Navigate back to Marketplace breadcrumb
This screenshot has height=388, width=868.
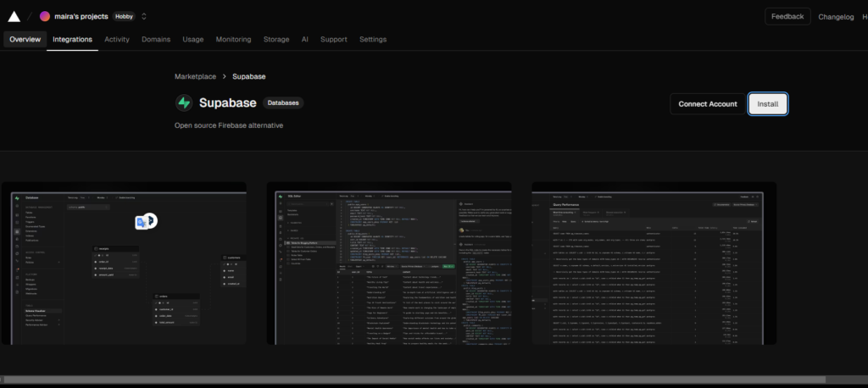[x=196, y=76]
